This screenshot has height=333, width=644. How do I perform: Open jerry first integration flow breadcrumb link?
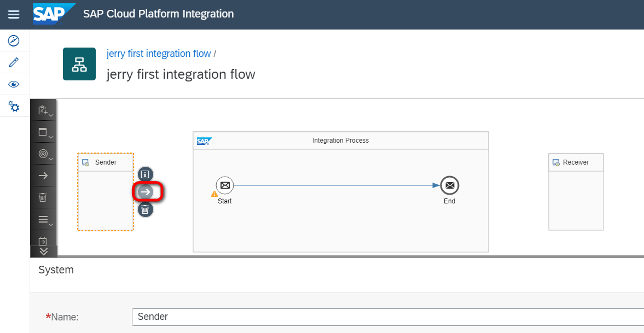click(159, 54)
